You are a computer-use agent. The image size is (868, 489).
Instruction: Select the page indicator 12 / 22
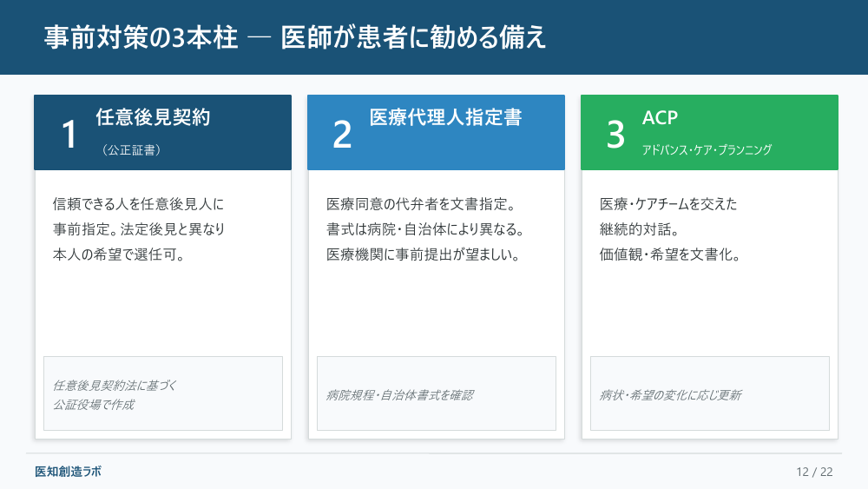(814, 472)
